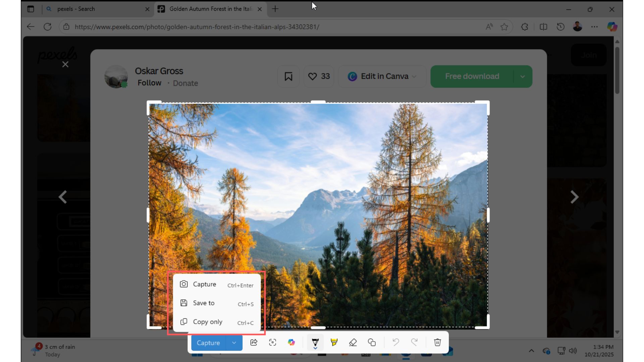This screenshot has width=644, height=362.
Task: Go to the next photo arrow
Action: pyautogui.click(x=574, y=197)
